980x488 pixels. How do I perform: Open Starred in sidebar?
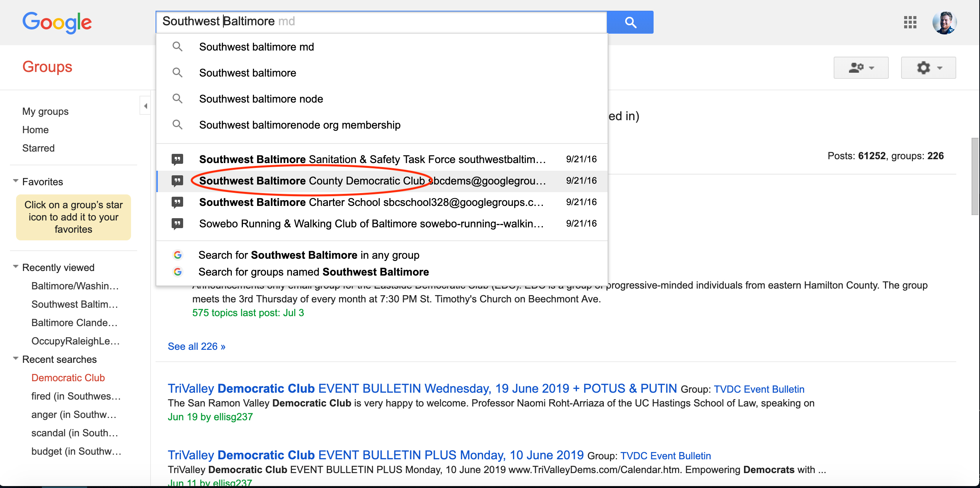(x=38, y=148)
